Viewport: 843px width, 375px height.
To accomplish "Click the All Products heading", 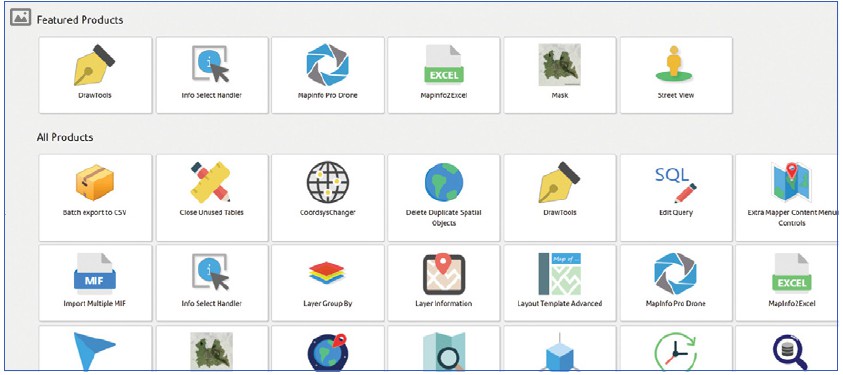I will 65,137.
